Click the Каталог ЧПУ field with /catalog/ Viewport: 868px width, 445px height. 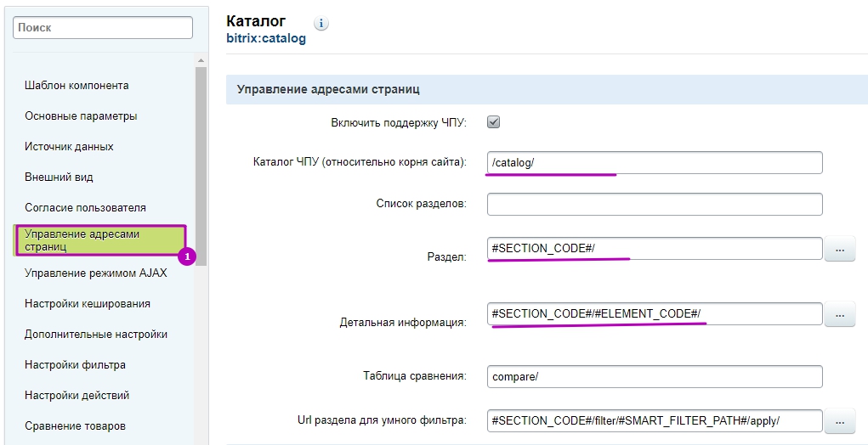click(655, 162)
